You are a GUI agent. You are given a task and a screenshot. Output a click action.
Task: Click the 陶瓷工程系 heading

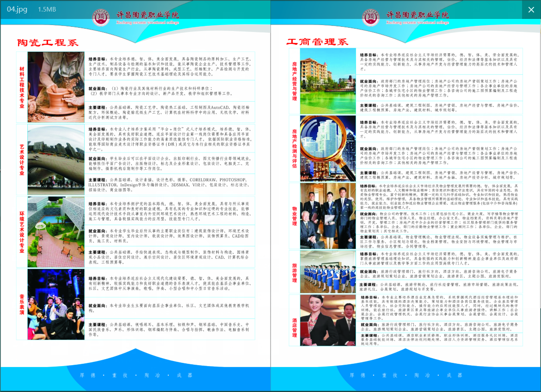tap(48, 43)
